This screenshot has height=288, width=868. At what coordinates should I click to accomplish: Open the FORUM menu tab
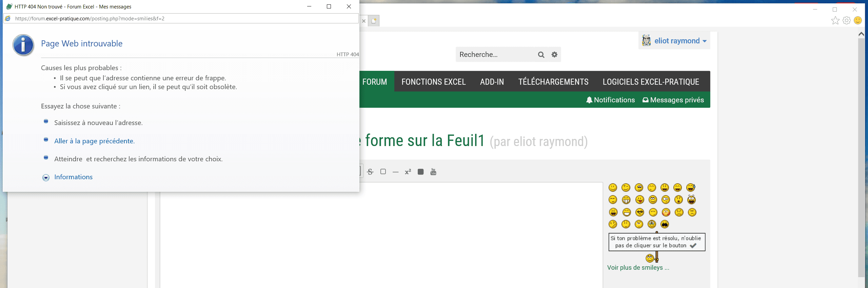click(375, 82)
